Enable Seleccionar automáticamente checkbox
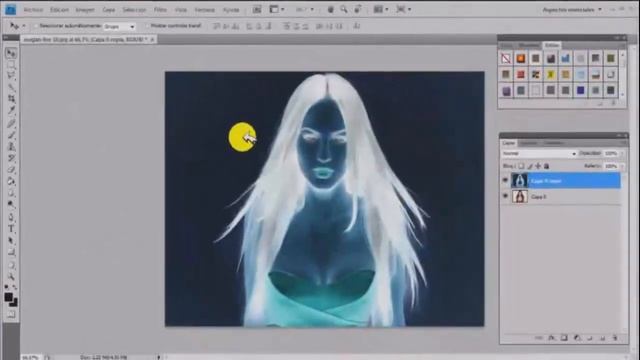640x360 pixels. coord(36,26)
